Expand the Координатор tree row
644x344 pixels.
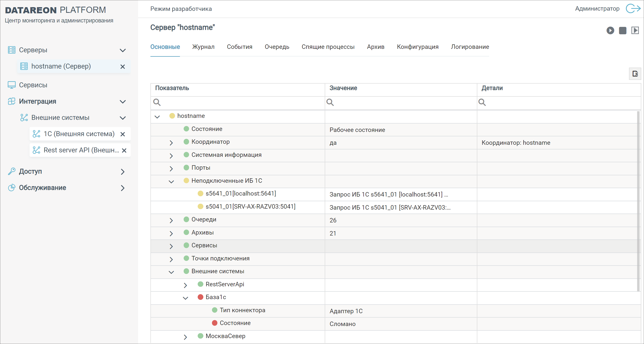click(171, 143)
